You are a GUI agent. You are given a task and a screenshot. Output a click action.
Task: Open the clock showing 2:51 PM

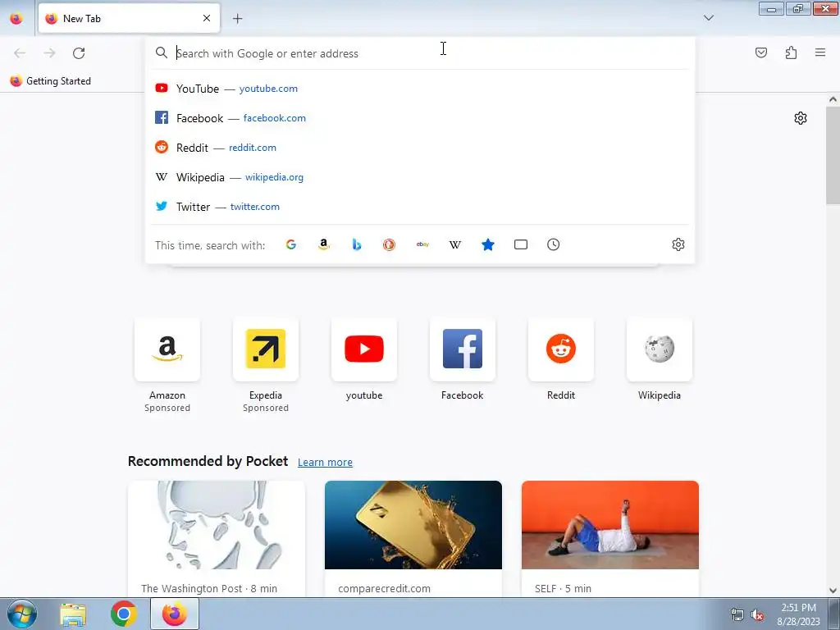point(799,614)
